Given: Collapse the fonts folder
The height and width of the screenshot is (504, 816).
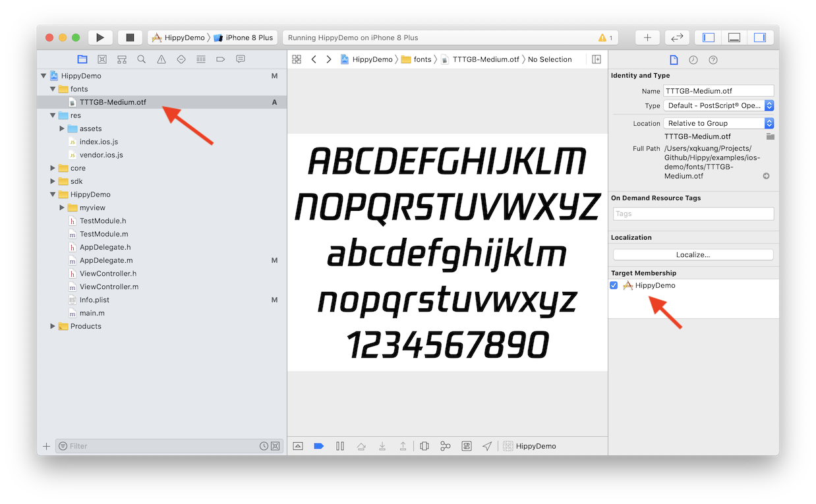Looking at the screenshot, I should click(53, 89).
